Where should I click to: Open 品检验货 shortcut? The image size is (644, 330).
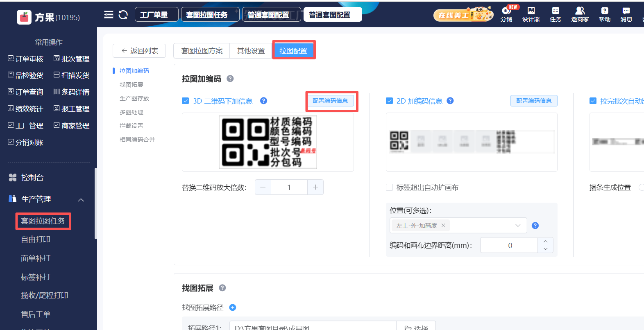point(25,75)
